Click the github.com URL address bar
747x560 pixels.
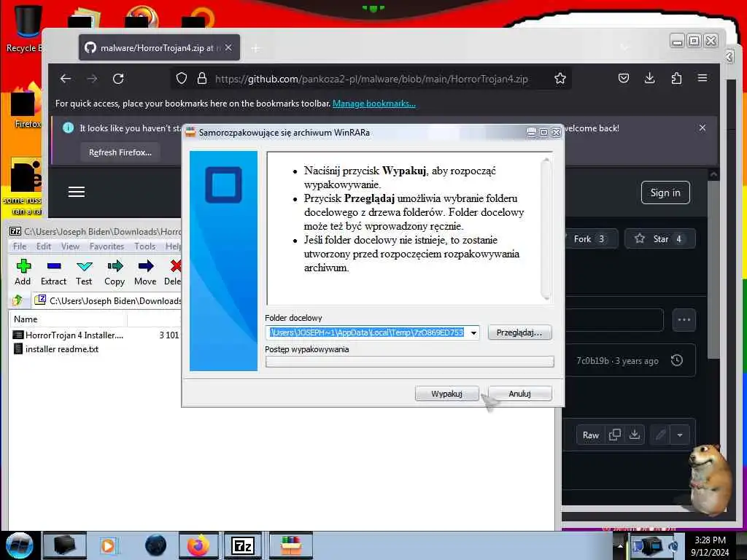tap(371, 79)
